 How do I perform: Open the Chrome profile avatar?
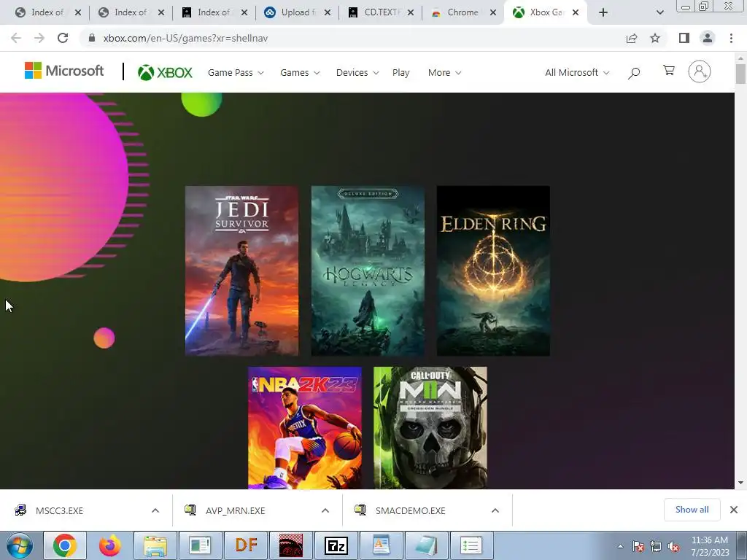[x=708, y=38]
